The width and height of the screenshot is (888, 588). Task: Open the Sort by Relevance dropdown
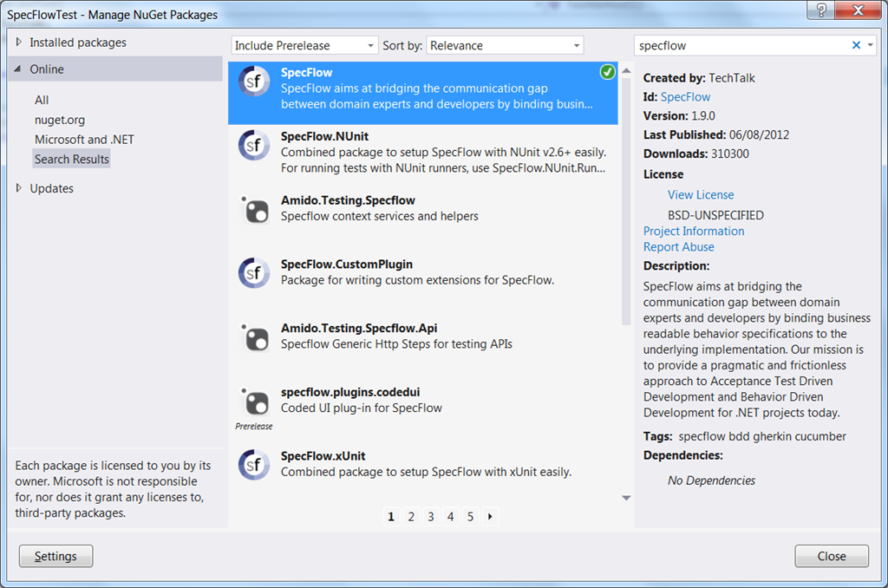pyautogui.click(x=505, y=45)
